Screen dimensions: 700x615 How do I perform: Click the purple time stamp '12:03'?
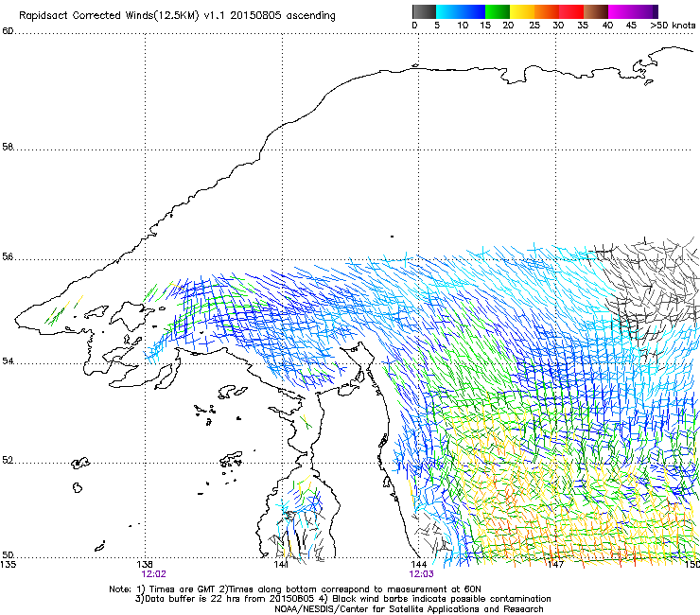[422, 574]
